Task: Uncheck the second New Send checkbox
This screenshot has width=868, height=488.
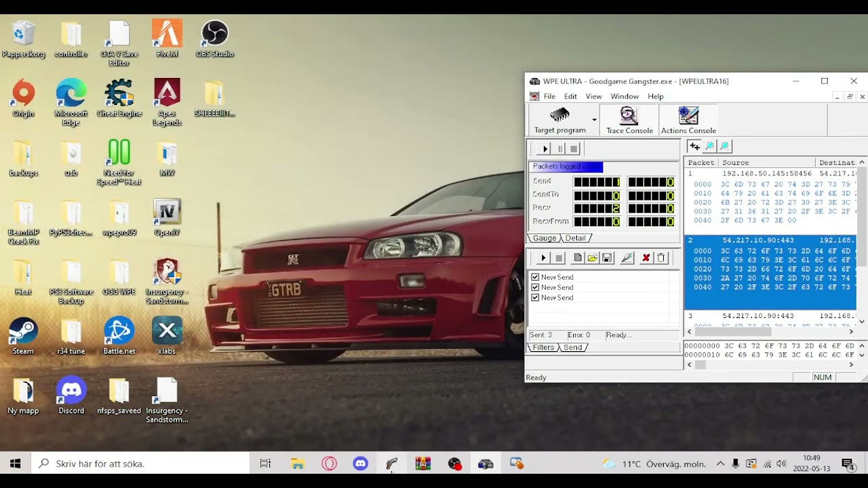Action: pyautogui.click(x=535, y=287)
